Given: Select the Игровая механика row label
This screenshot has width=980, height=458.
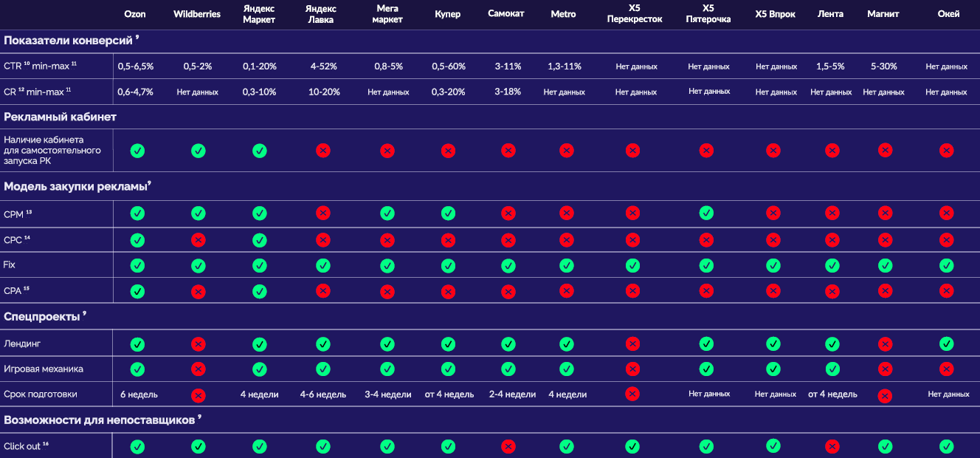Looking at the screenshot, I should [43, 369].
